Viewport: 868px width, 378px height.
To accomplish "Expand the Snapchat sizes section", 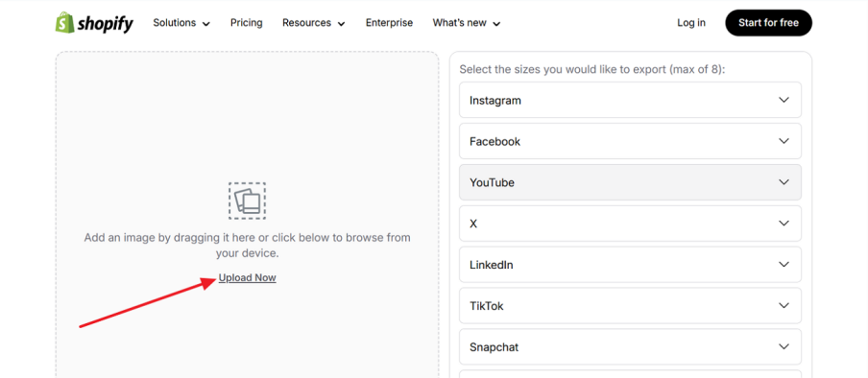I will [x=630, y=347].
